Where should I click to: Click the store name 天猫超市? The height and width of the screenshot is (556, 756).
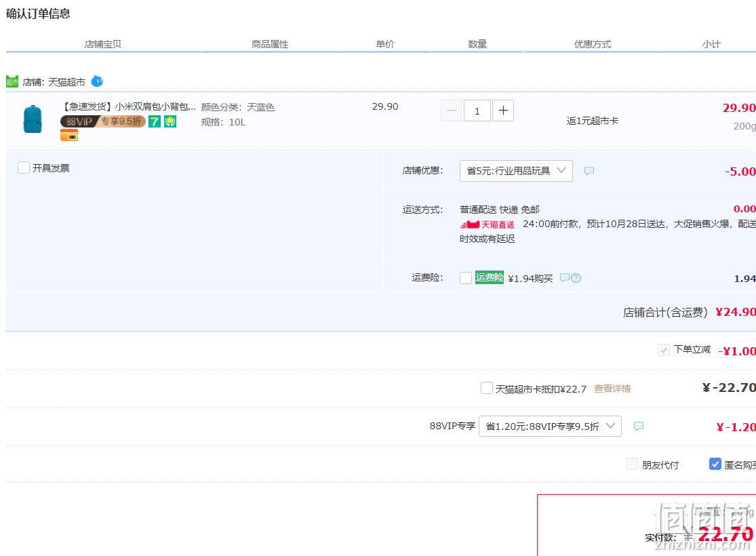66,82
